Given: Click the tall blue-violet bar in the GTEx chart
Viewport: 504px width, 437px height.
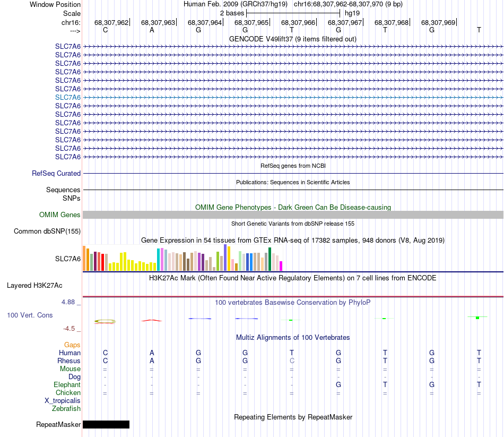Looking at the screenshot, I should point(225,258).
